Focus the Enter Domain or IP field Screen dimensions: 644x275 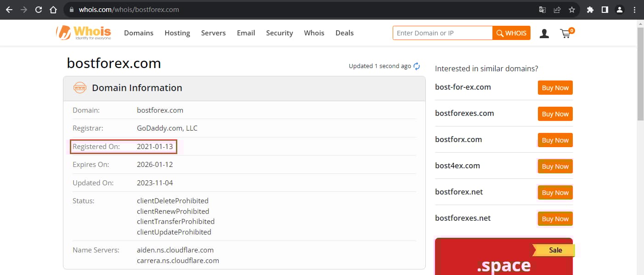click(443, 33)
